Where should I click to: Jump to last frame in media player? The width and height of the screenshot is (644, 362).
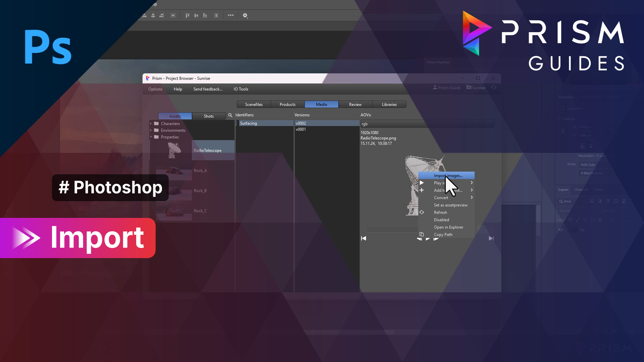491,238
